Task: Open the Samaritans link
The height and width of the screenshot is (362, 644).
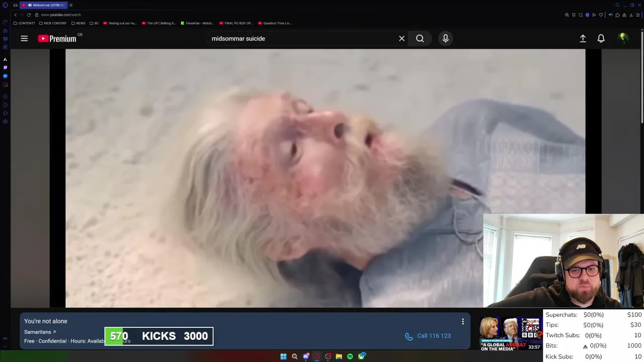Action: tap(40, 332)
